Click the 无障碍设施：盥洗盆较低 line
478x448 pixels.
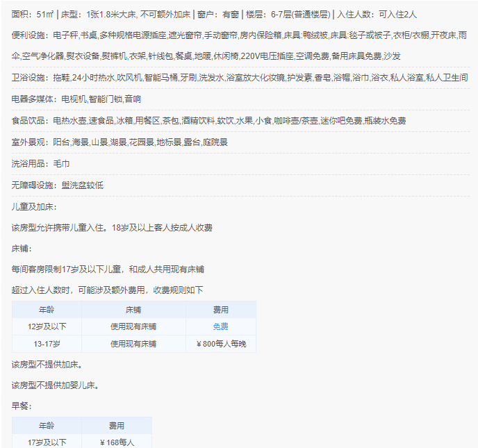(58, 185)
